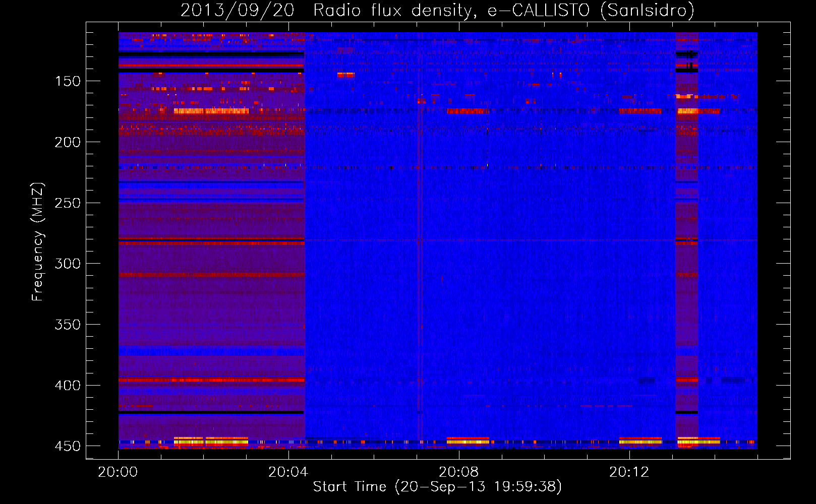Image resolution: width=816 pixels, height=504 pixels.
Task: Click the 350 frequency tick label
Action: pyautogui.click(x=68, y=325)
